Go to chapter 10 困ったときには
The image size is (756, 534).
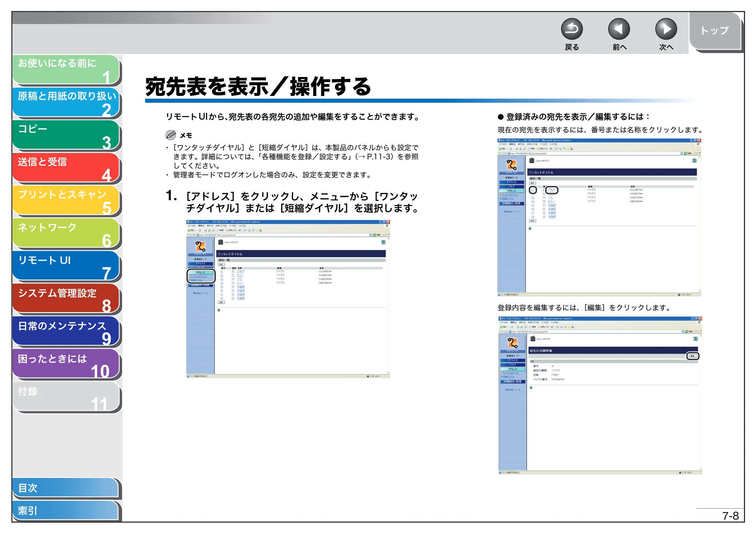click(66, 364)
